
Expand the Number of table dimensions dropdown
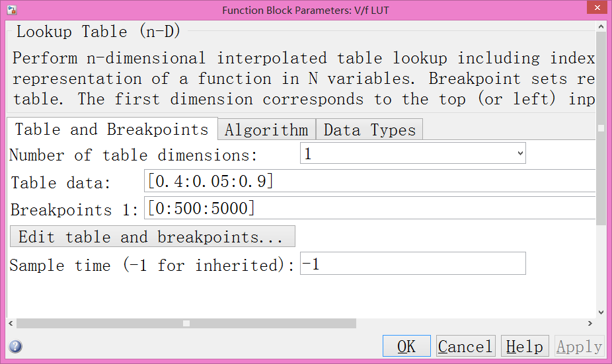[413, 154]
